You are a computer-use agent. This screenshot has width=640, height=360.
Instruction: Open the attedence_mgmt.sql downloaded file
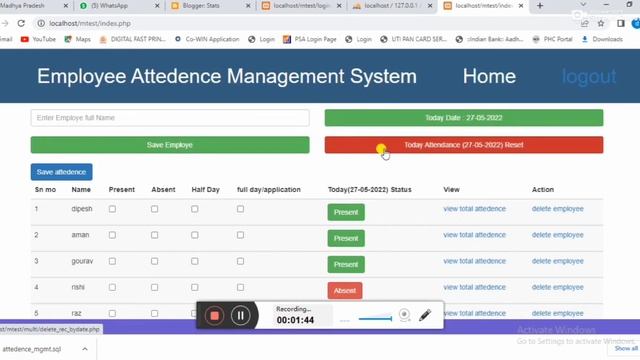coord(32,349)
